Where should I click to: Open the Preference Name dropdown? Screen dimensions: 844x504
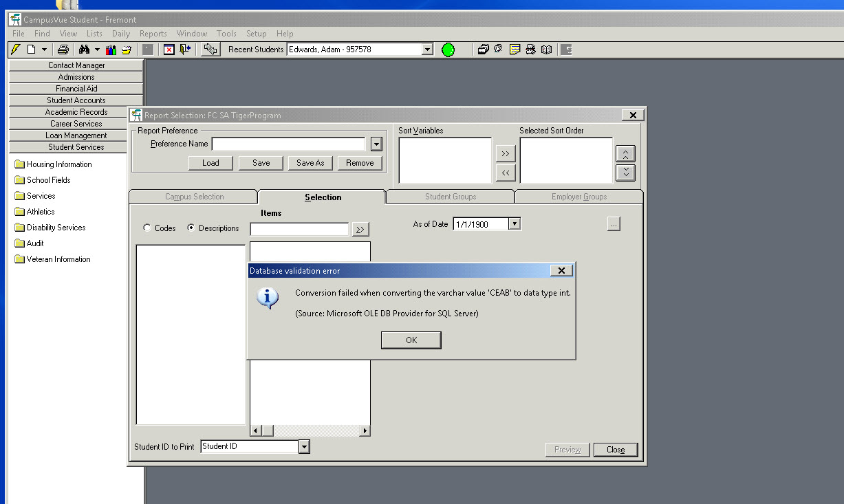coord(376,144)
